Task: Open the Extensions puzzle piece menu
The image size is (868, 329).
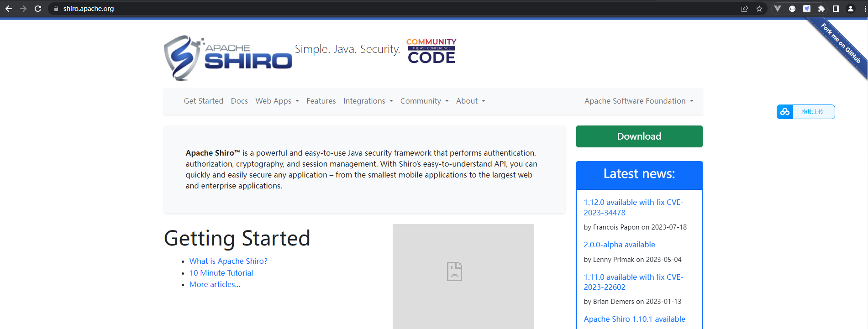Action: click(x=821, y=9)
